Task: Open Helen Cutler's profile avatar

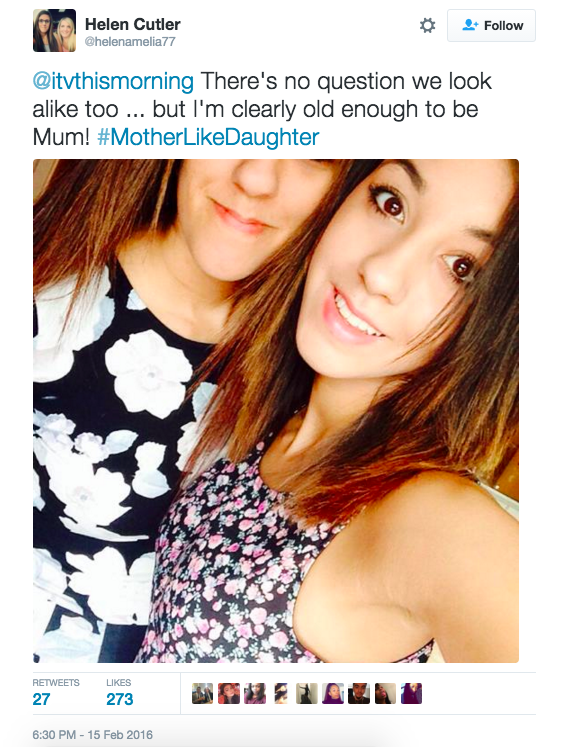Action: 54,30
